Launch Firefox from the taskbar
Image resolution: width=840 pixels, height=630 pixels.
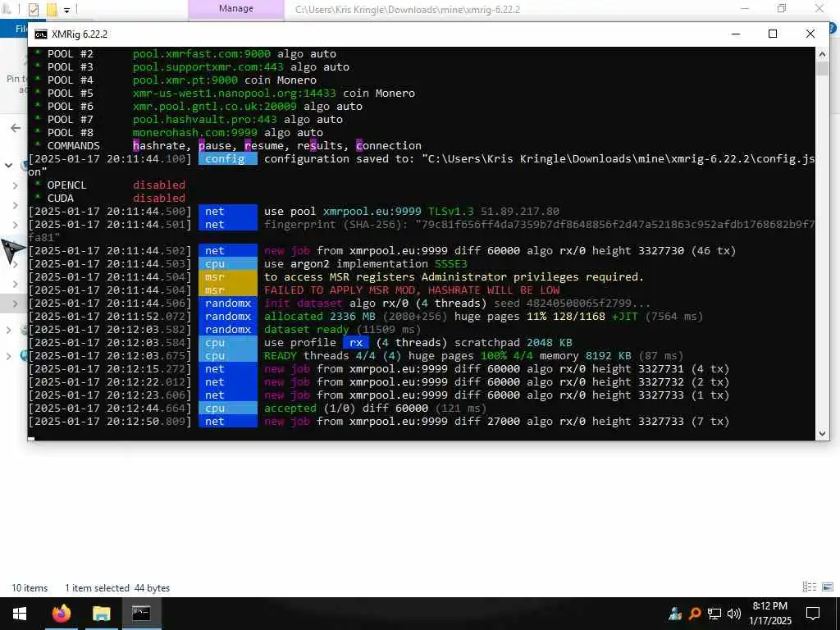pos(61,614)
